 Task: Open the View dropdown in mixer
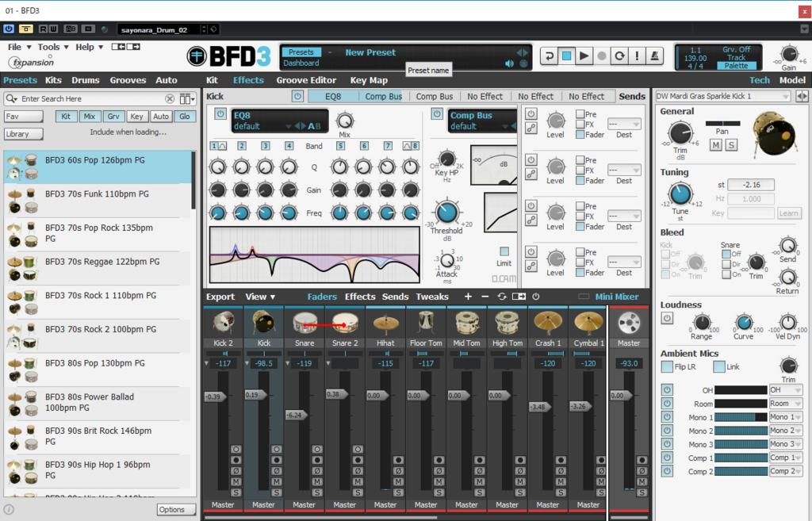pos(260,297)
